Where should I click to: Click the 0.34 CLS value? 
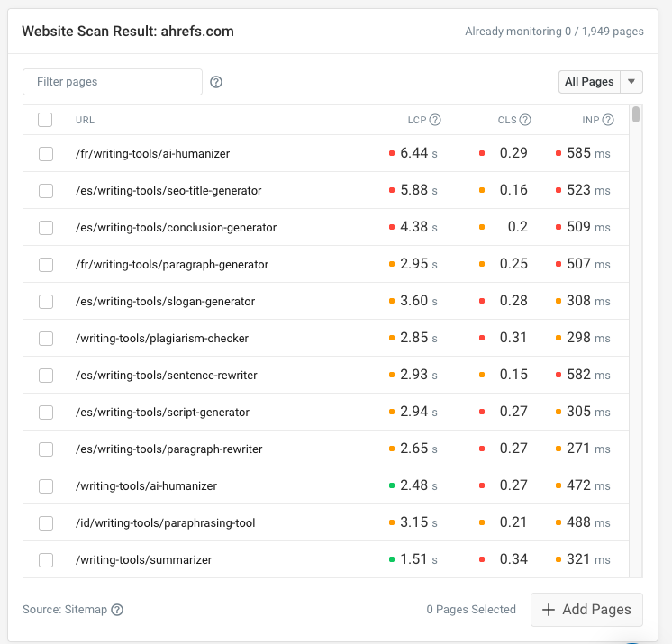pos(513,559)
